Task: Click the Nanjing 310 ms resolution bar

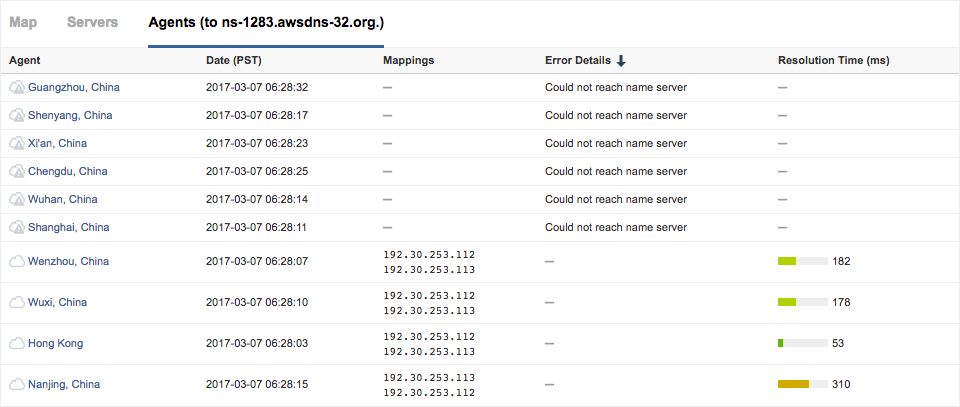Action: (802, 385)
